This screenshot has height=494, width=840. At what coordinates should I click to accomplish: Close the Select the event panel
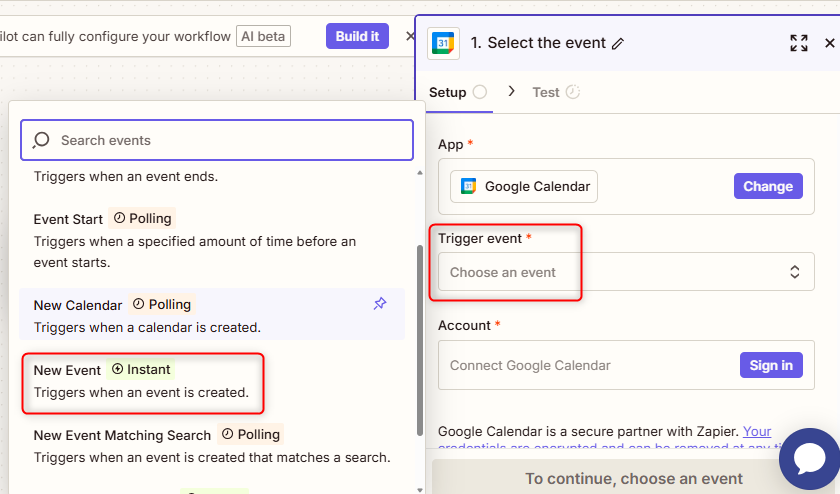point(829,43)
